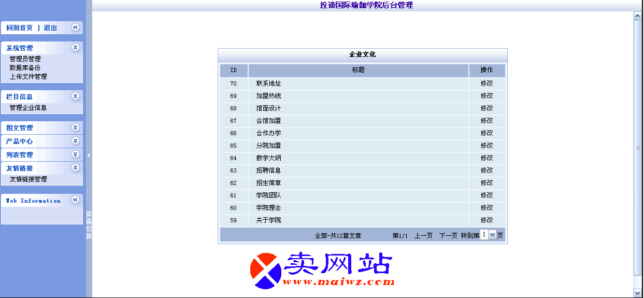Collapse the 栏目信息 section
This screenshot has width=644, height=298.
pyautogui.click(x=75, y=96)
